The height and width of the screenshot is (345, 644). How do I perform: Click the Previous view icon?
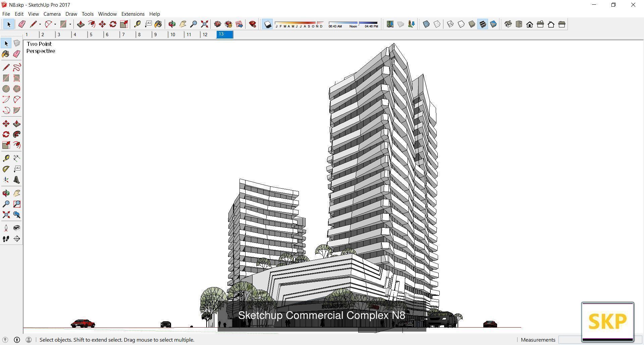pos(17,215)
